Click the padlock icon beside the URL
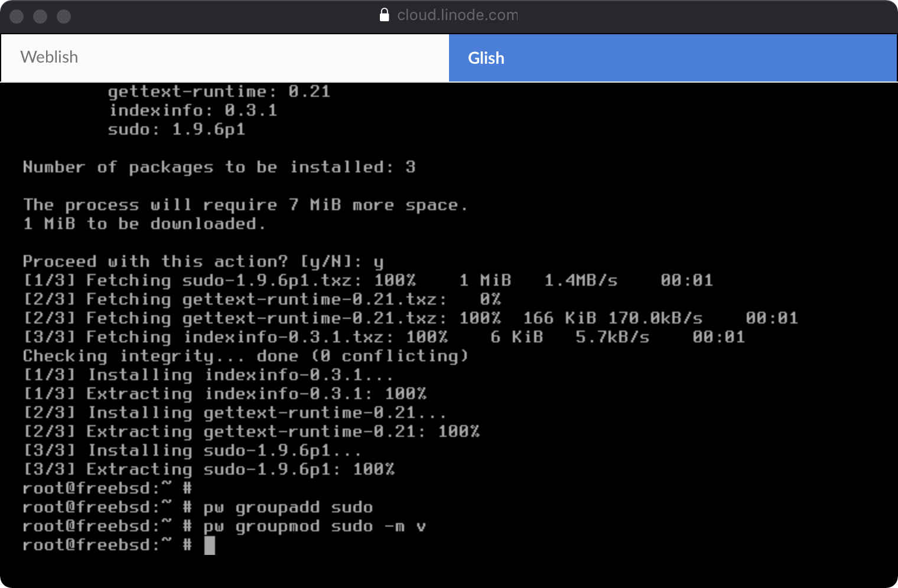The width and height of the screenshot is (898, 588). pos(384,15)
